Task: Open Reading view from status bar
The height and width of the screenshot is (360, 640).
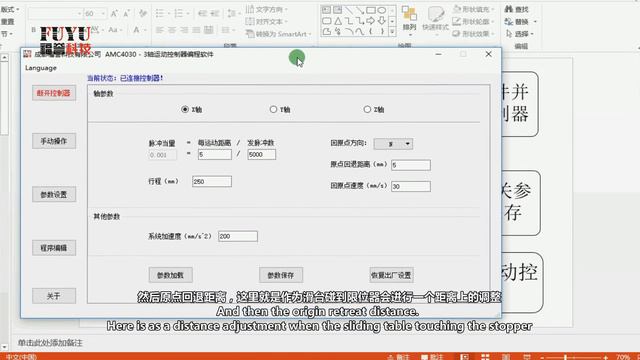Action: [x=506, y=357]
